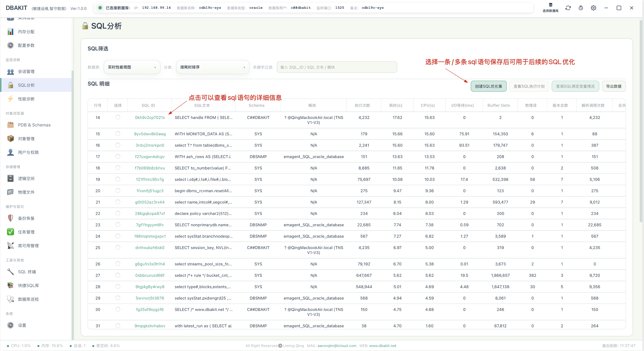Open the session management people icon
Screen dimensions: 644x351
[x=10, y=72]
